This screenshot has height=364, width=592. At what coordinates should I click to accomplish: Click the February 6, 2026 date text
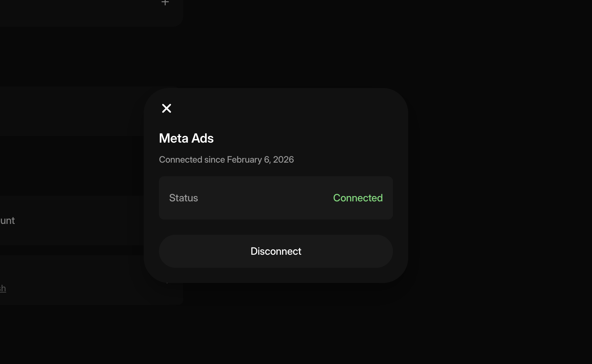[x=260, y=159]
